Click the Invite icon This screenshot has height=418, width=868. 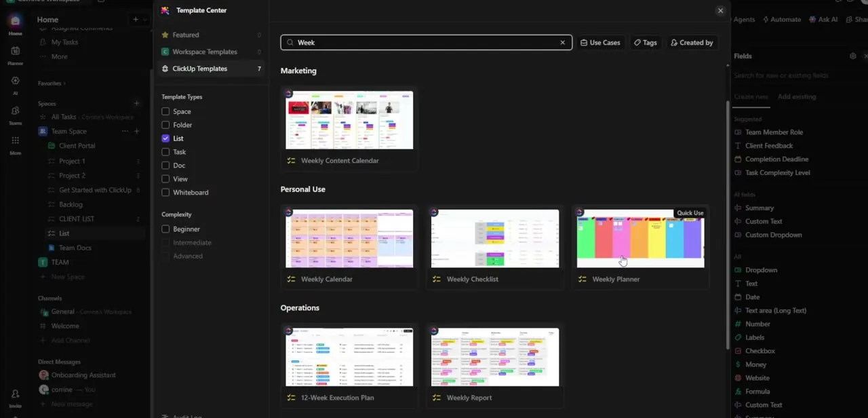pyautogui.click(x=15, y=394)
